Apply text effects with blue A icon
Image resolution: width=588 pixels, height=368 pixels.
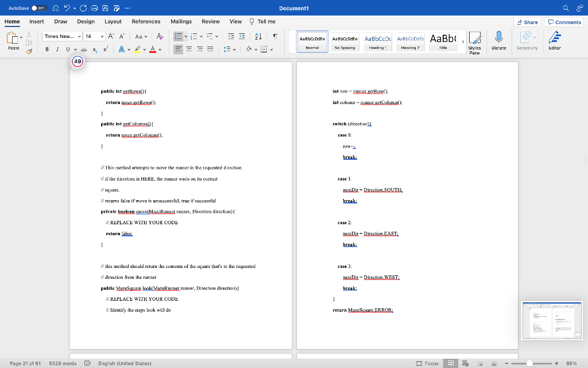pyautogui.click(x=122, y=49)
